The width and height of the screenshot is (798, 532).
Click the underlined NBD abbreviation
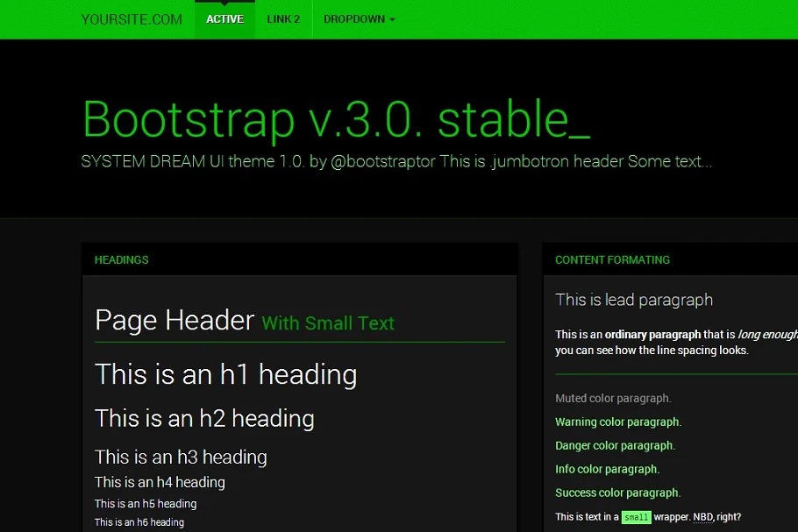(702, 517)
